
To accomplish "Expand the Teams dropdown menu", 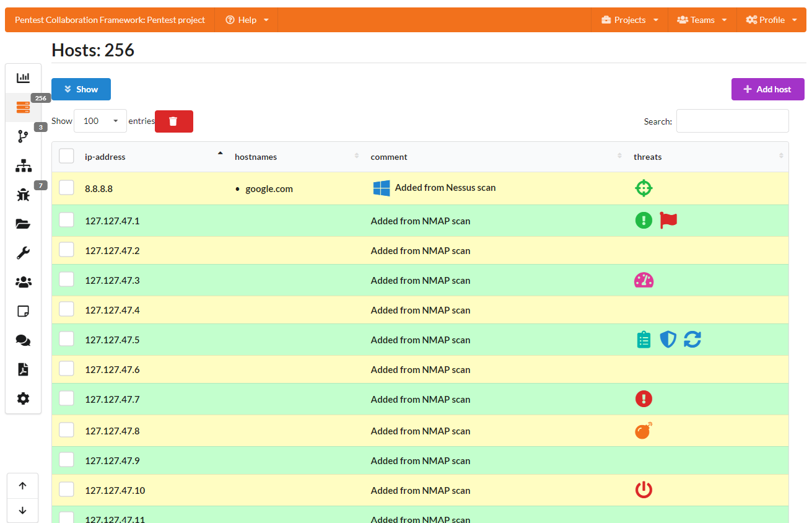I will coord(702,20).
